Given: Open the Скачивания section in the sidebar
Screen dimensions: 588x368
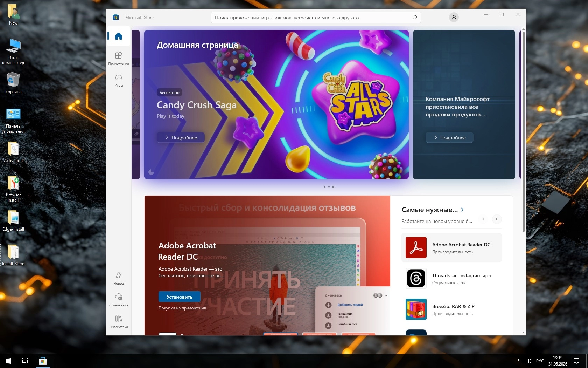Looking at the screenshot, I should [119, 300].
